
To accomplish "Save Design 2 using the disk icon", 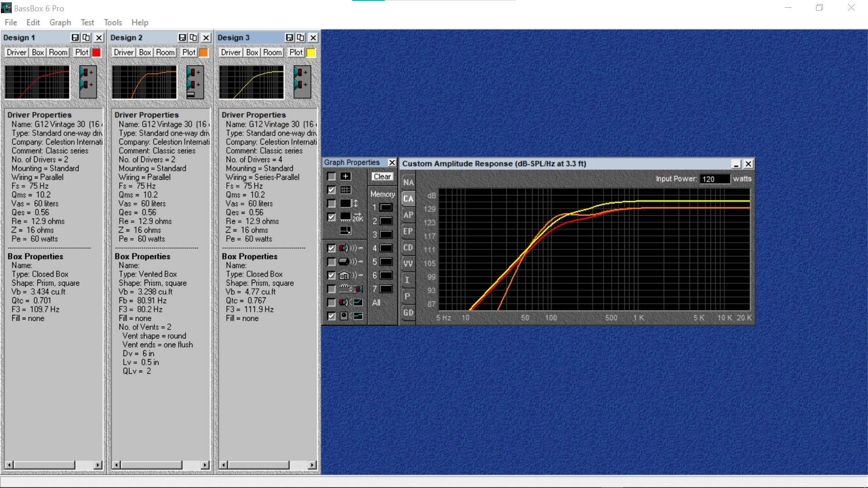I will [x=182, y=38].
